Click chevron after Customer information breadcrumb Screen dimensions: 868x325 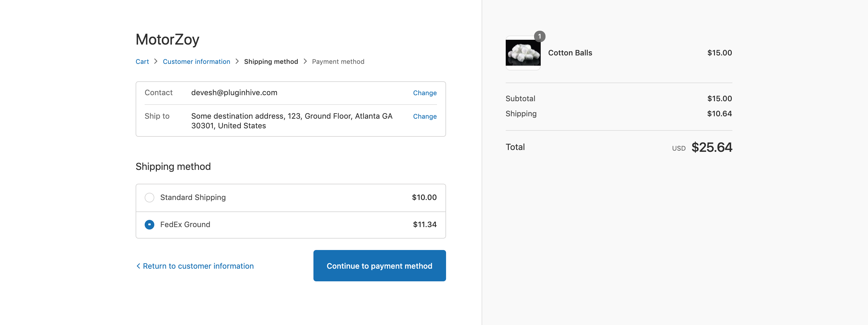tap(237, 61)
